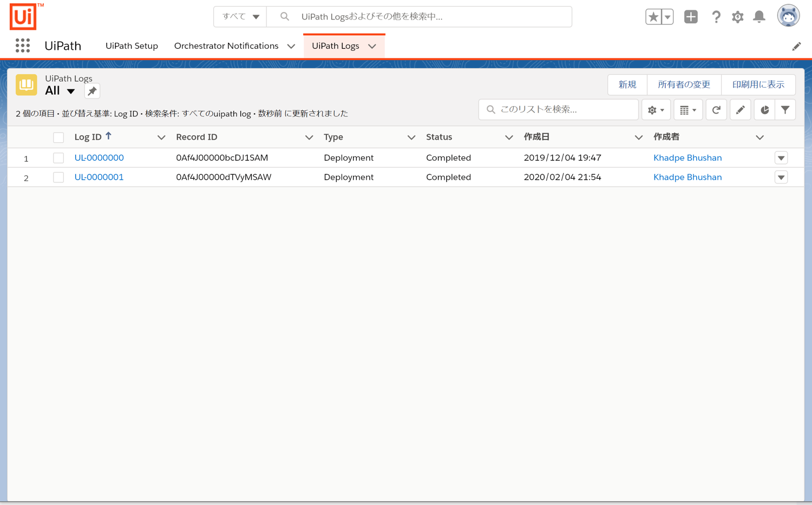Toggle the select all rows checkbox
Screen dimensions: 812x505
click(x=58, y=137)
